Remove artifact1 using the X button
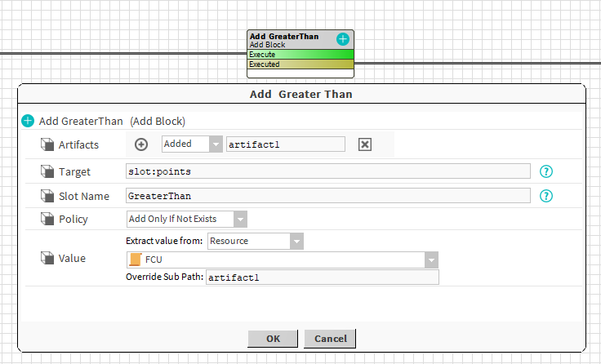Viewport: 601px width, 364px height. (x=365, y=144)
